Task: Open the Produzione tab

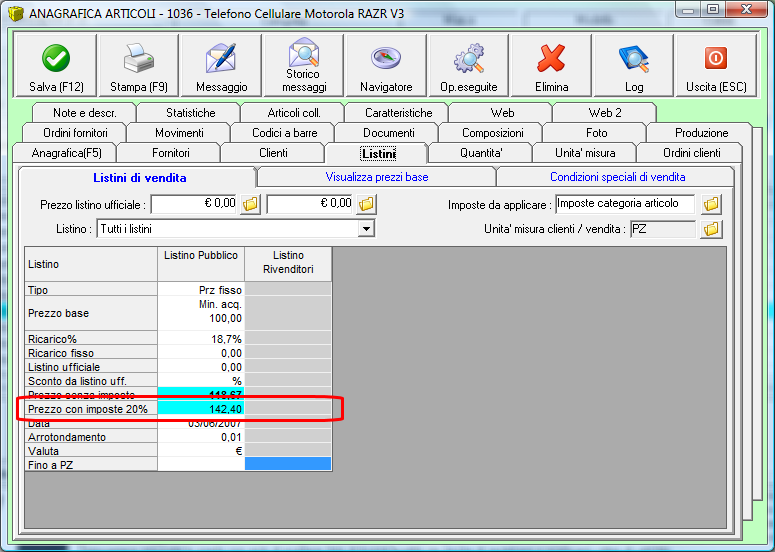Action: [701, 133]
